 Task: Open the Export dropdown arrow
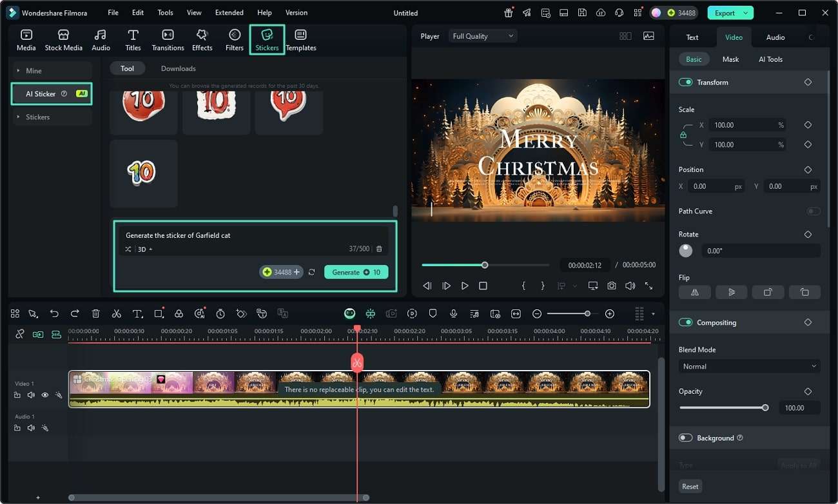(746, 13)
